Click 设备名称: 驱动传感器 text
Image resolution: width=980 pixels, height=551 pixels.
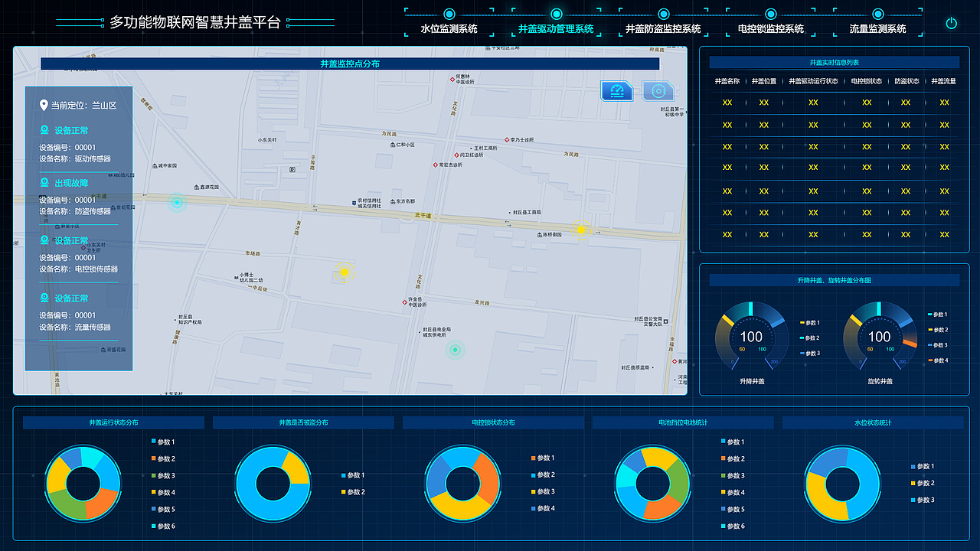pos(75,159)
